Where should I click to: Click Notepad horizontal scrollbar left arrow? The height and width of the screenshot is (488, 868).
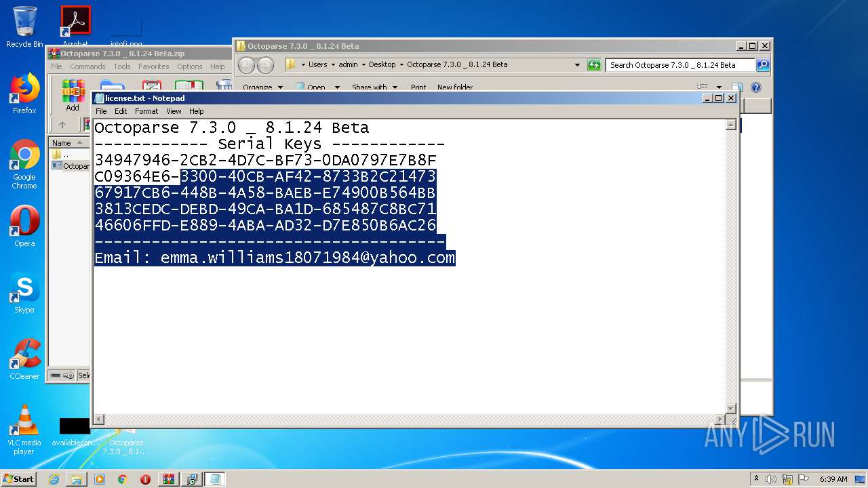tap(98, 420)
